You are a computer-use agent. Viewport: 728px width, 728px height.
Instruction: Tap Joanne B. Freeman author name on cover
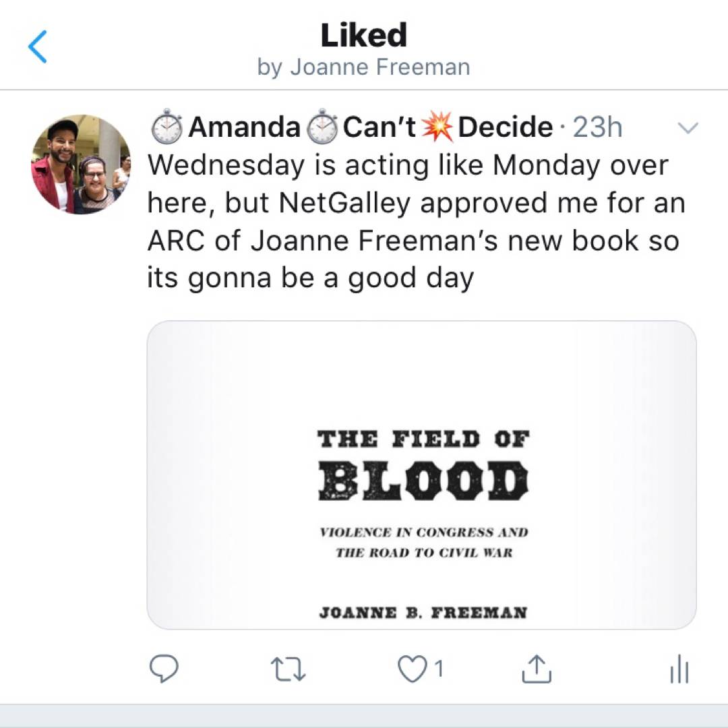coord(423,613)
